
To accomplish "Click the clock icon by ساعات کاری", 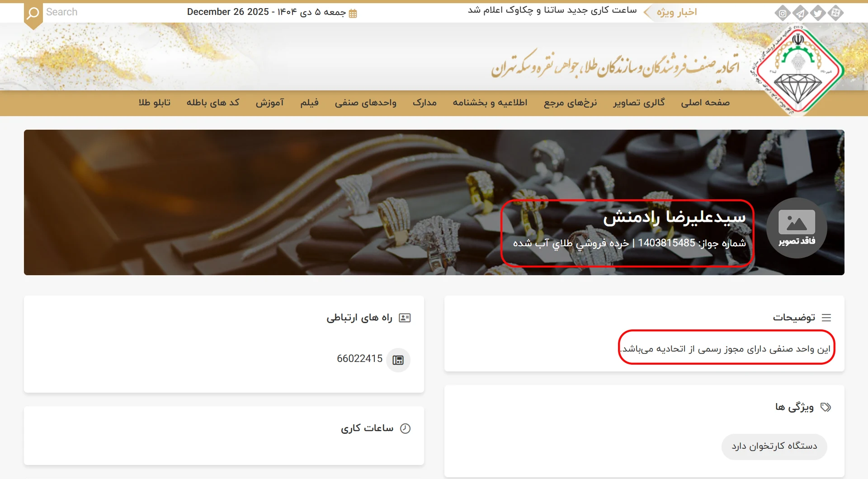I will point(406,428).
